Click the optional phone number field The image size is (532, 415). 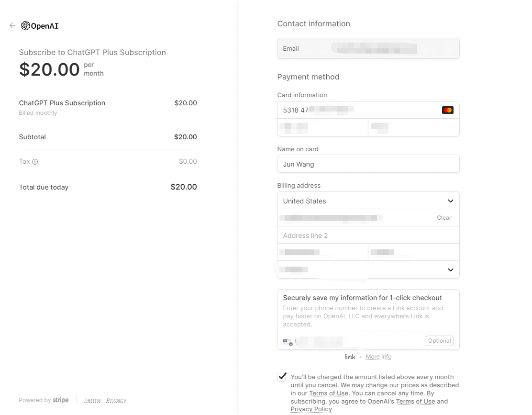coord(359,341)
